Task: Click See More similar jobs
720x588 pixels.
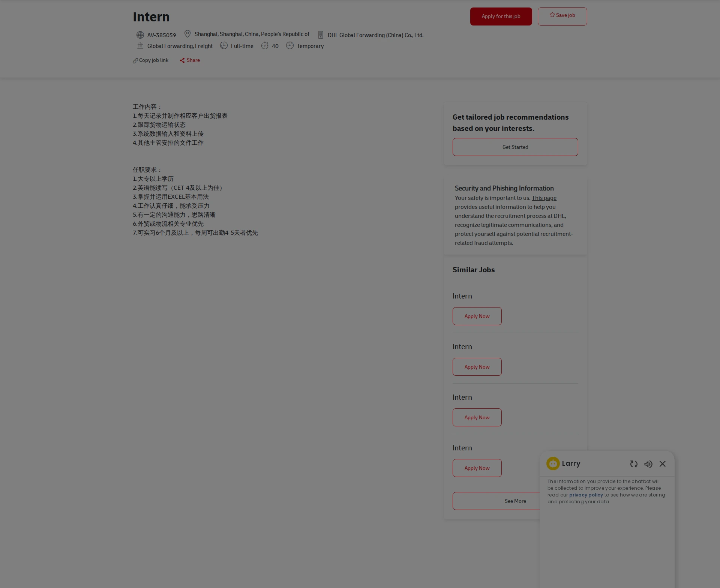Action: tap(515, 501)
